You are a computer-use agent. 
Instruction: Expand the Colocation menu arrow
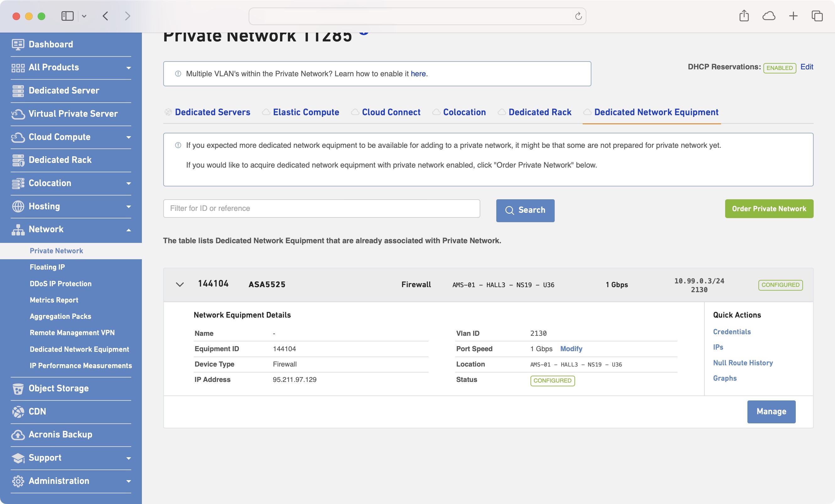[128, 183]
